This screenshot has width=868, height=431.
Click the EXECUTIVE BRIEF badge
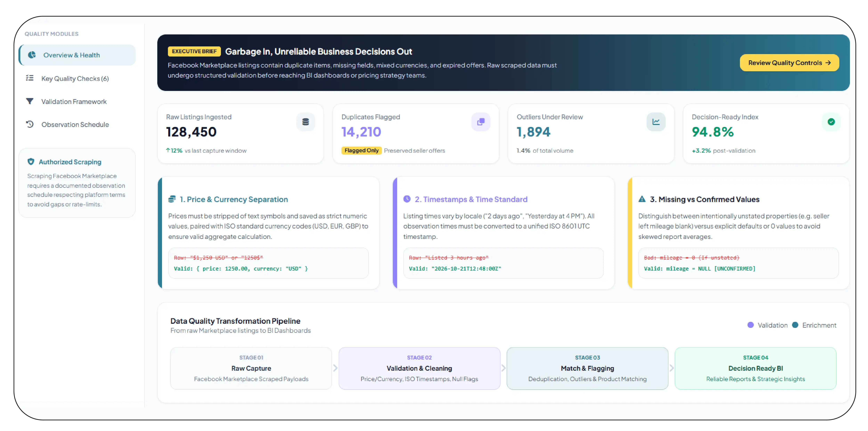pos(194,51)
